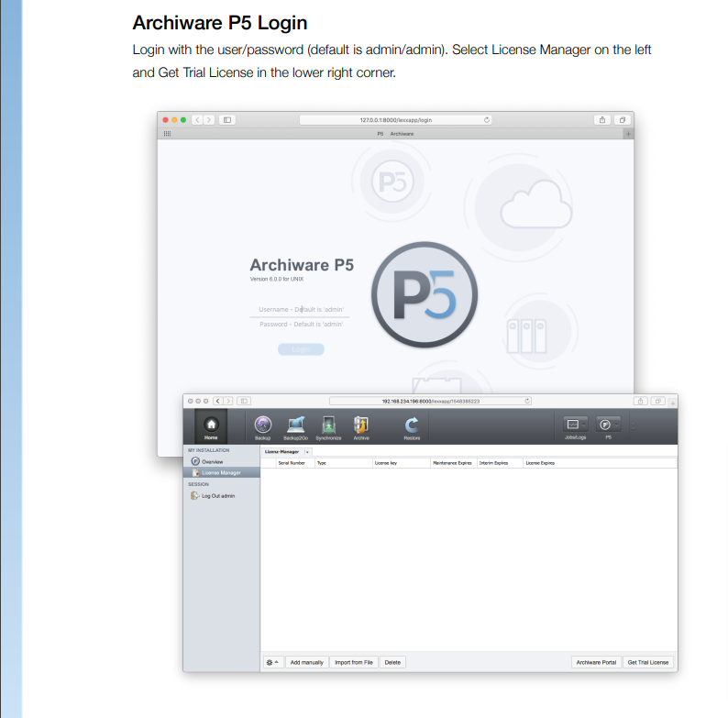Open the Jobs/Logs monitor icon

pos(575,426)
